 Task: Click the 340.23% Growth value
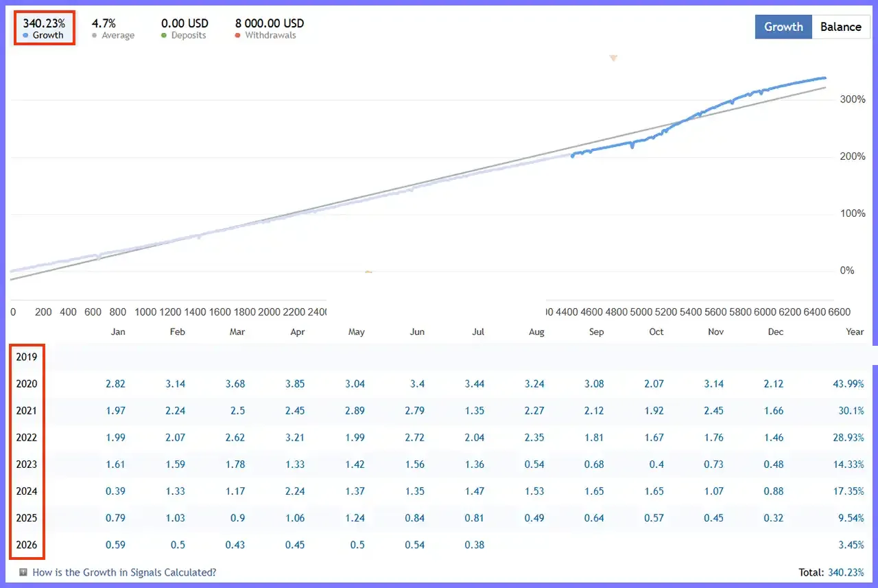tap(44, 23)
